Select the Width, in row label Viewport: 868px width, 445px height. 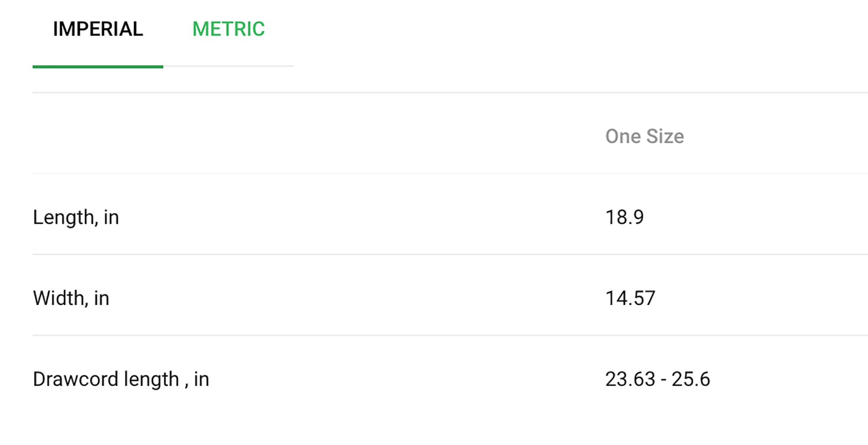(x=71, y=298)
